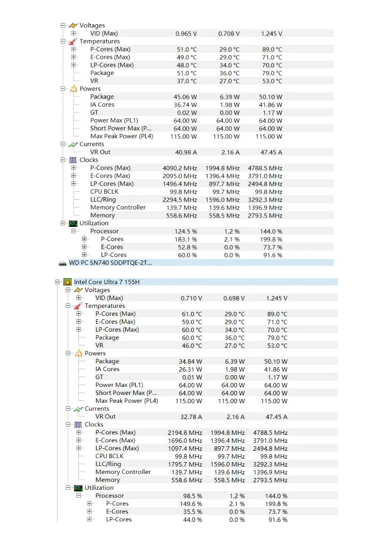The image size is (392, 555).
Task: Select VR Out label in the 40.98 A row
Action: pos(100,152)
